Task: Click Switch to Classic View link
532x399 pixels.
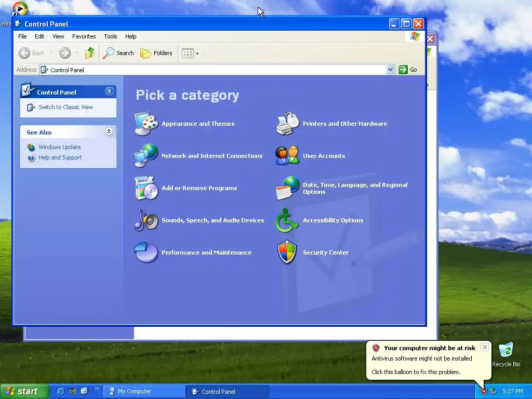Action: (x=65, y=107)
